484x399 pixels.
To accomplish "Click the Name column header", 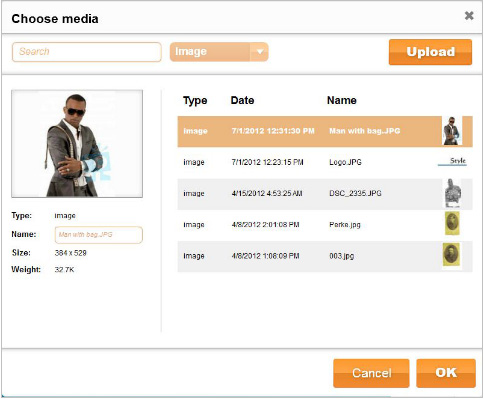I will tap(342, 100).
